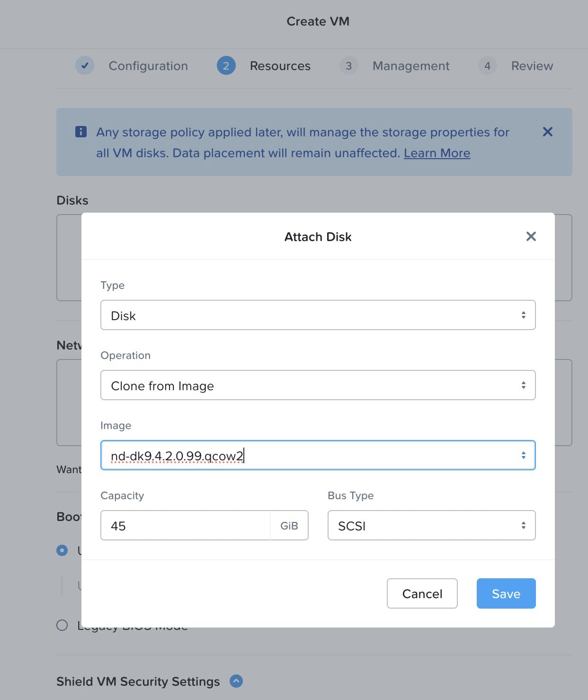Viewport: 588px width, 700px height.
Task: Click the Configuration step checkmark icon
Action: click(x=85, y=66)
